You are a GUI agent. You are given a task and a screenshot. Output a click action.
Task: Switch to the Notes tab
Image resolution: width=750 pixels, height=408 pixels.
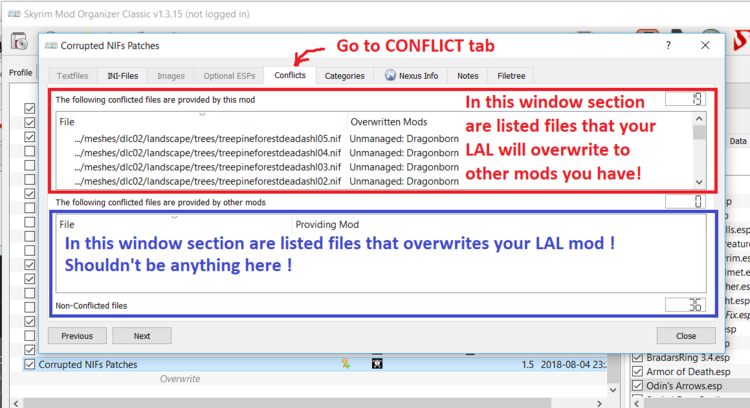tap(468, 76)
